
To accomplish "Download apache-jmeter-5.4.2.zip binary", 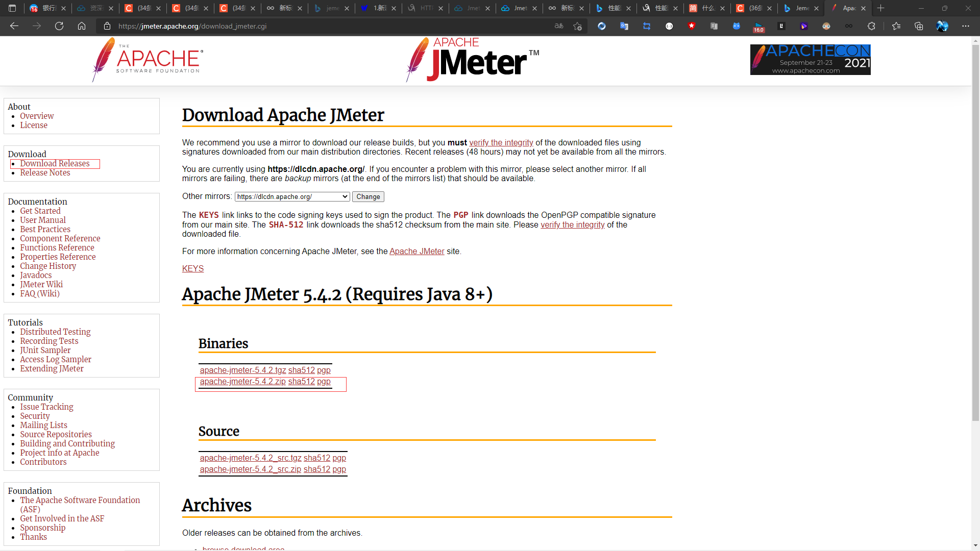I will tap(242, 382).
